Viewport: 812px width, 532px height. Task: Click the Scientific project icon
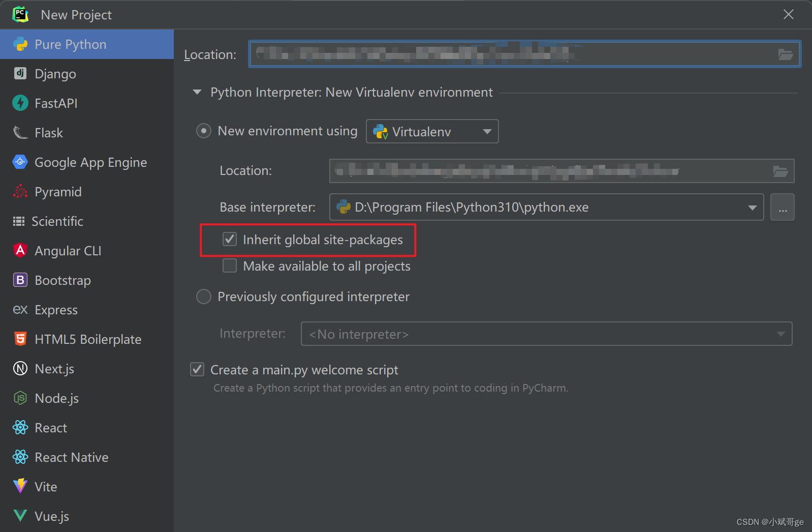click(19, 221)
